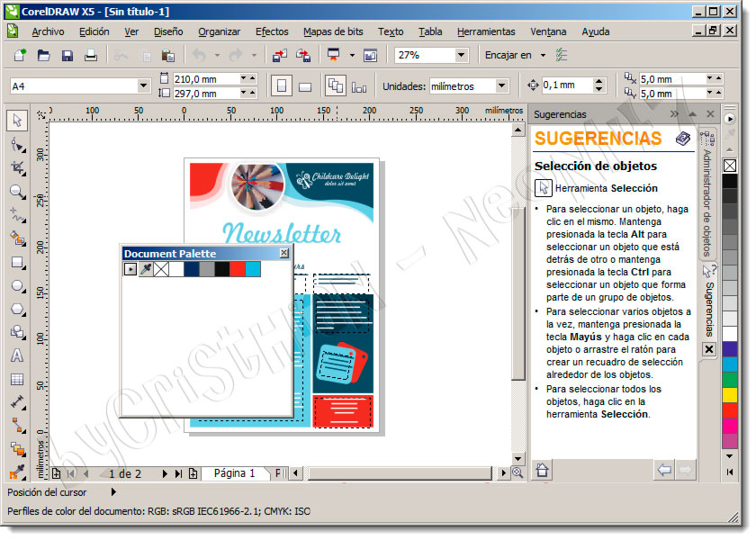756x540 pixels.
Task: Select the Polygon tool
Action: click(18, 309)
